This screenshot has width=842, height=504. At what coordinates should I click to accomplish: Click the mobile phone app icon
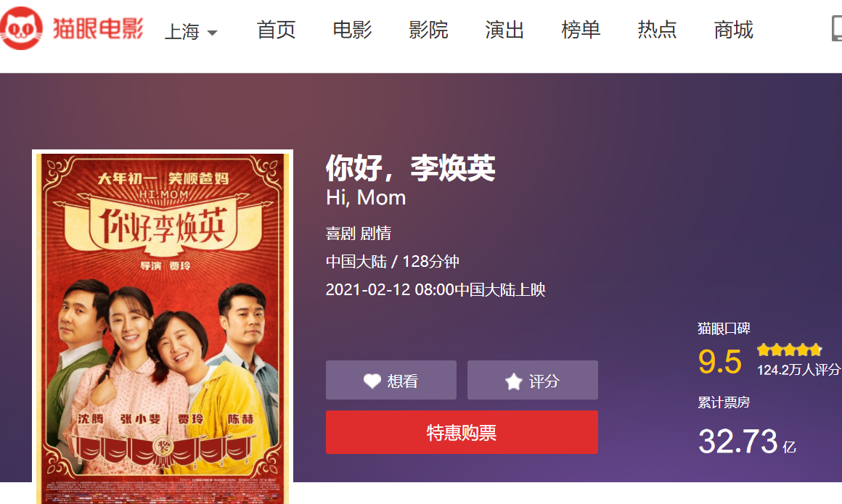[x=837, y=28]
